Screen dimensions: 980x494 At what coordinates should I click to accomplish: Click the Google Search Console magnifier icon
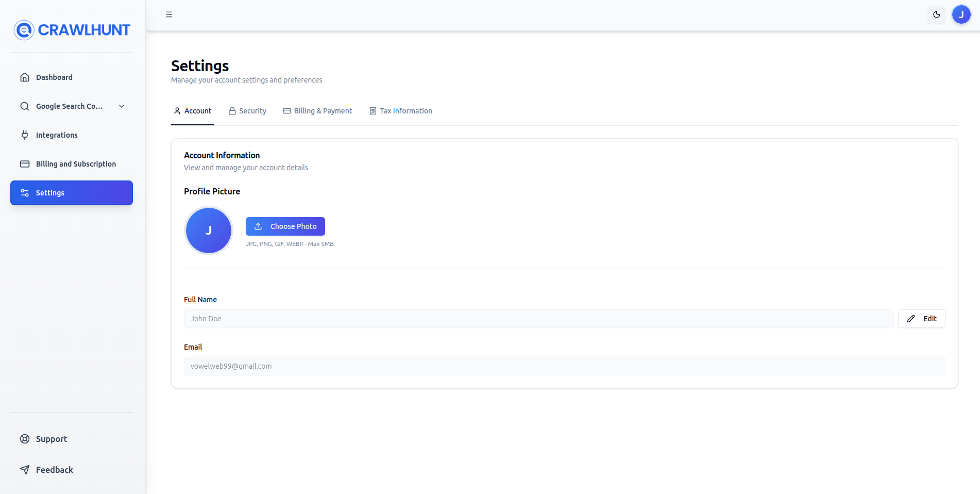[x=24, y=106]
